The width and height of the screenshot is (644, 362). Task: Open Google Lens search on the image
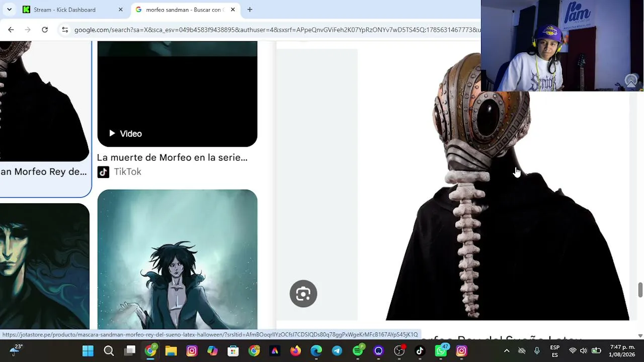[x=303, y=294]
